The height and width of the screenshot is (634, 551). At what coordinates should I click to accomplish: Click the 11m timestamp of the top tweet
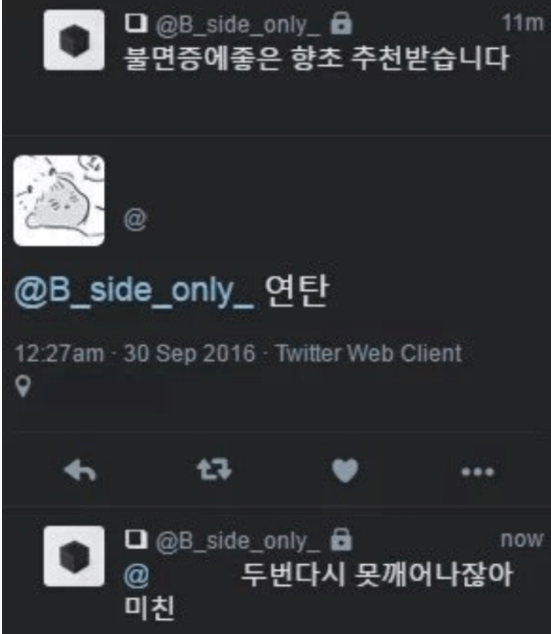pos(523,23)
